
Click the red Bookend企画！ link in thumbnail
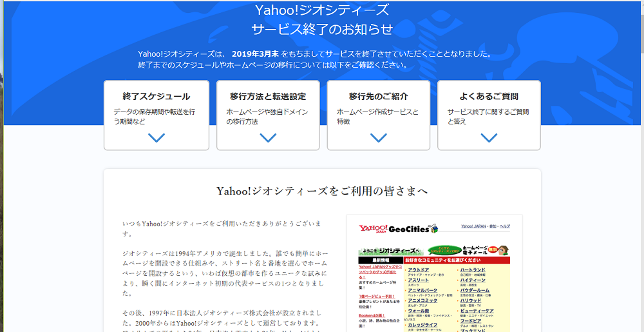(371, 316)
